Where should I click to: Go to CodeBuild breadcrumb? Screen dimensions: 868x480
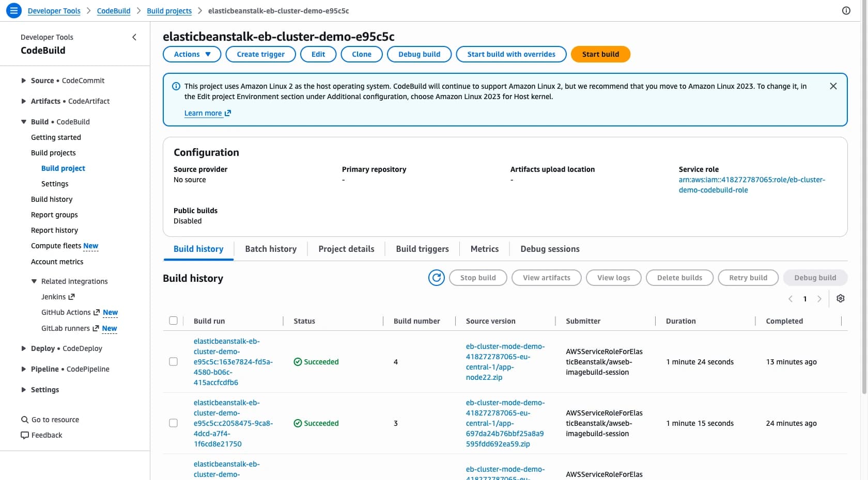coord(114,11)
